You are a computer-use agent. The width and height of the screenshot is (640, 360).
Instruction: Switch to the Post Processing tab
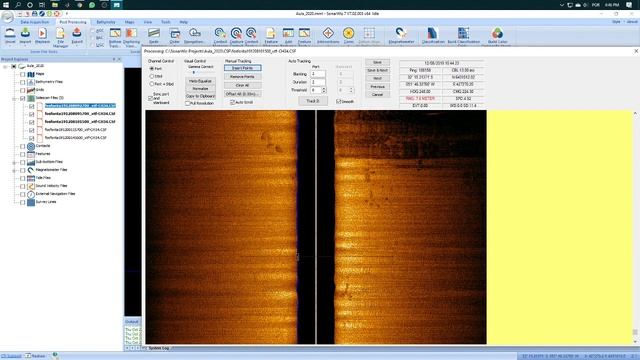point(73,22)
